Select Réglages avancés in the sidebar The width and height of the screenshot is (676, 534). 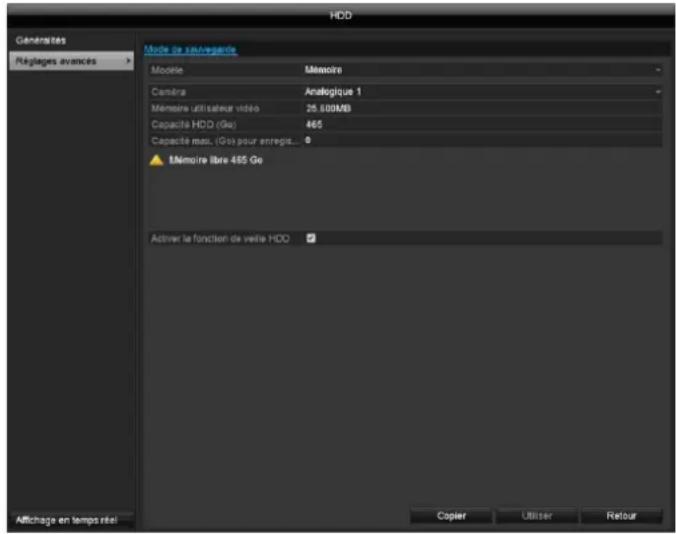tap(71, 61)
